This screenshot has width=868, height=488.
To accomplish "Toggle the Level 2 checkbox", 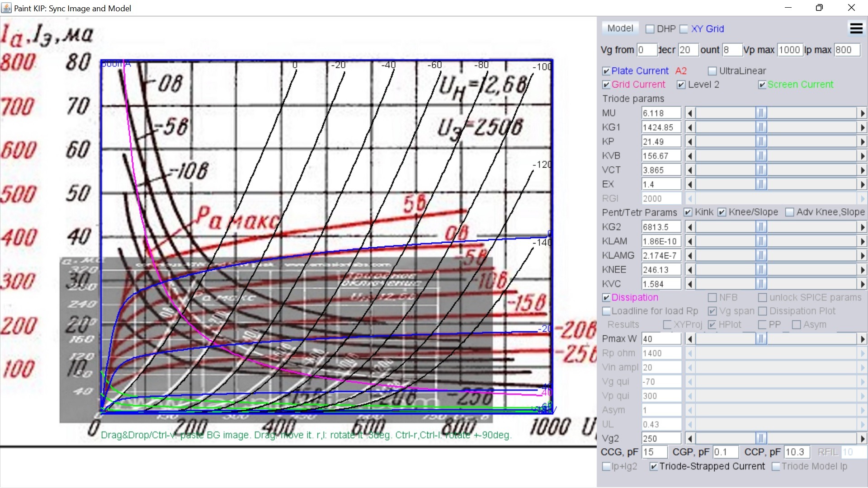I will [681, 84].
